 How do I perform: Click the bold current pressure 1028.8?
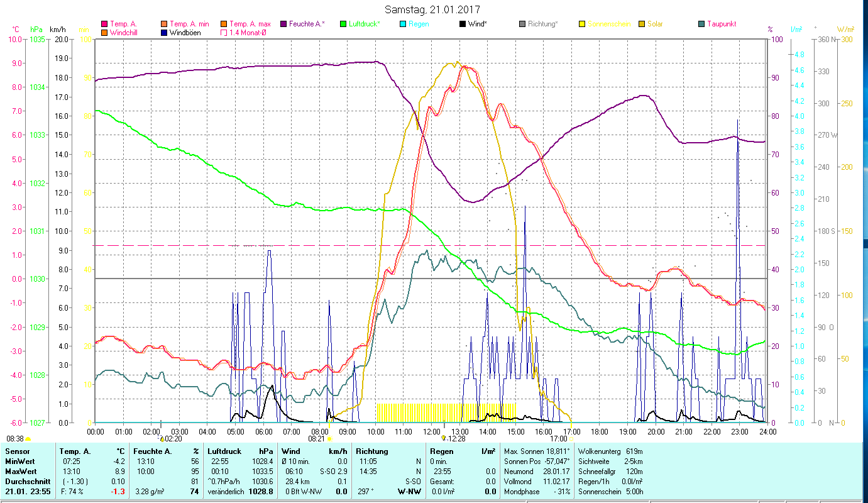click(261, 492)
